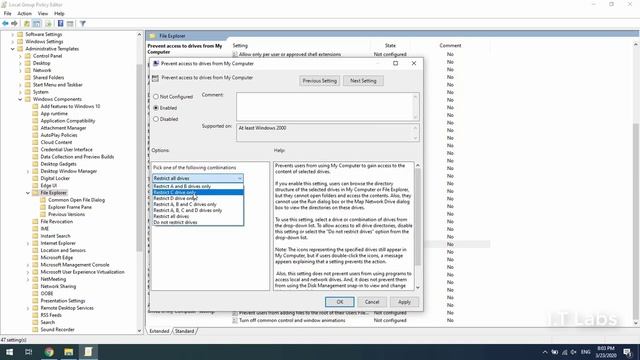Click the Back arrow in the toolbar
This screenshot has width=640, height=360.
[x=5, y=24]
